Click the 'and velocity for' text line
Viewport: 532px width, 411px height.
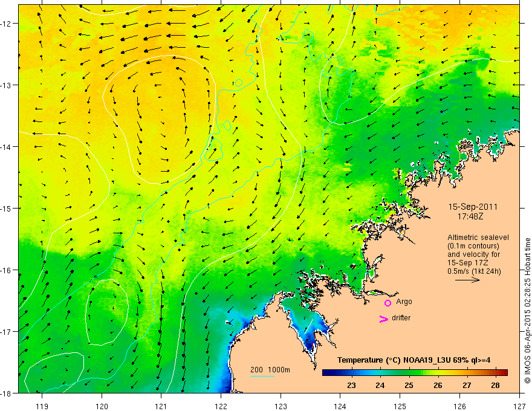click(x=473, y=254)
